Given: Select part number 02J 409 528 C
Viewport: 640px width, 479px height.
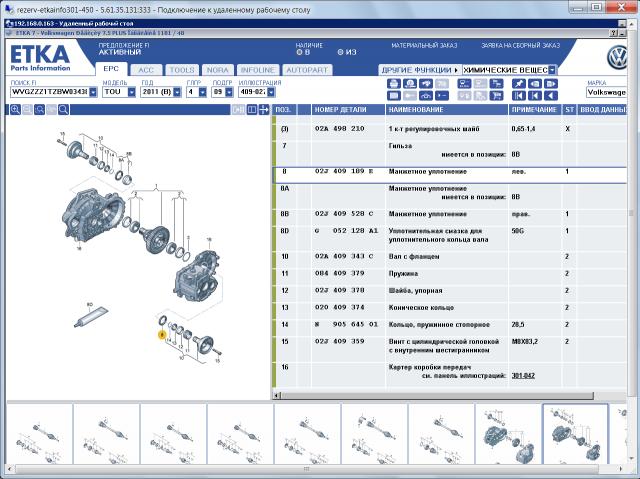Looking at the screenshot, I should 344,214.
